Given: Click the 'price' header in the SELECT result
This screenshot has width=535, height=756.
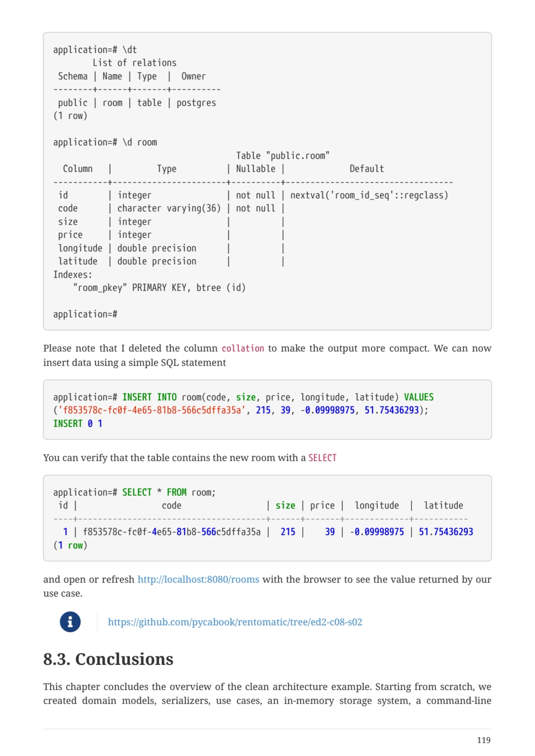Looking at the screenshot, I should coord(322,506).
